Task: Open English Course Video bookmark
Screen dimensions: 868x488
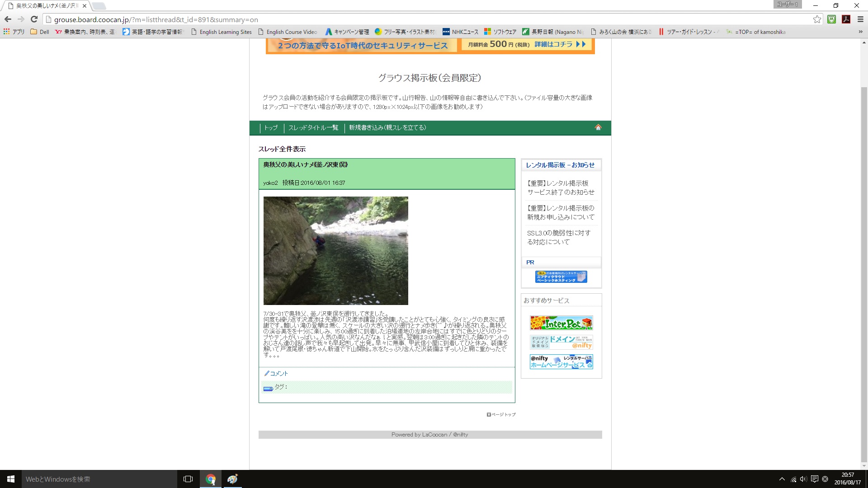Action: [x=288, y=32]
